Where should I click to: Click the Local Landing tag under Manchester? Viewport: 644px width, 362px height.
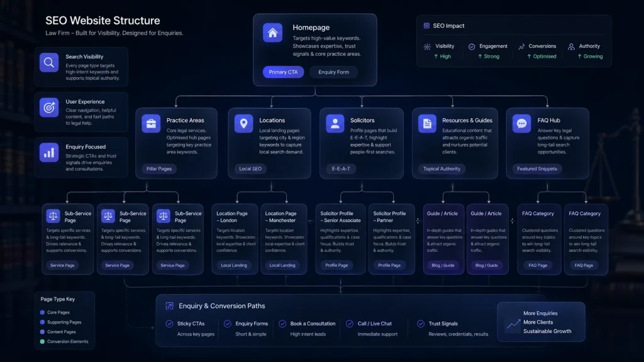coord(282,265)
